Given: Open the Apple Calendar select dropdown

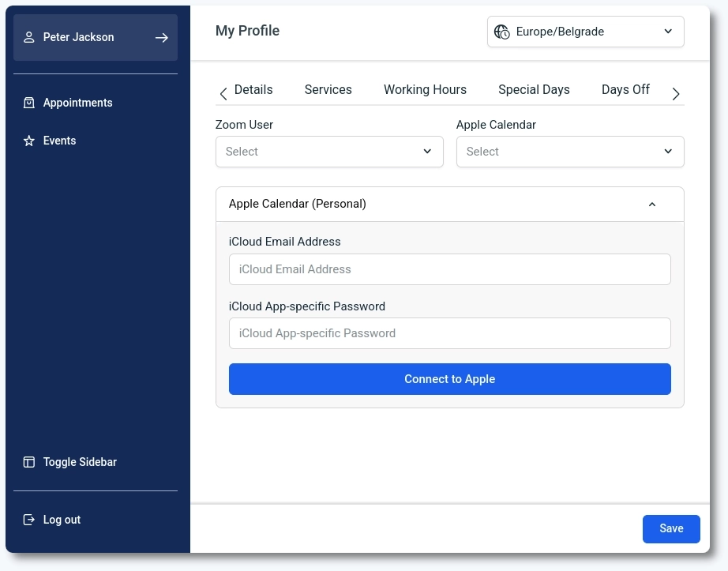Looking at the screenshot, I should pos(569,152).
